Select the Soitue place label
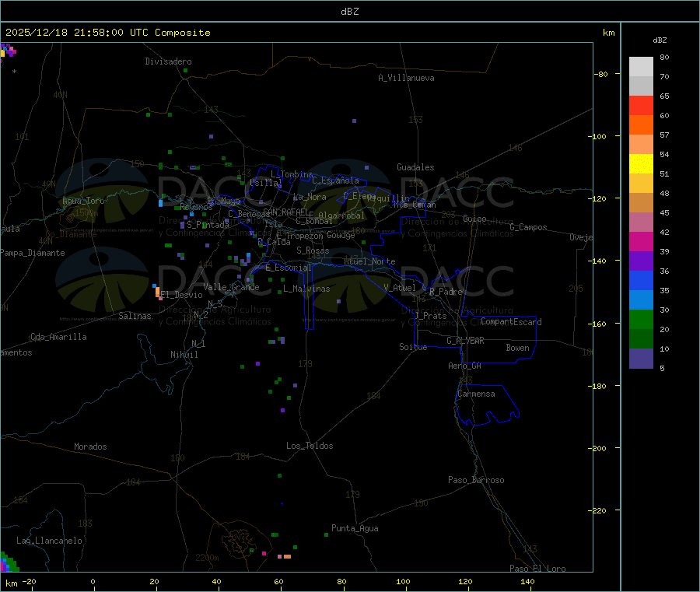The height and width of the screenshot is (592, 700). (x=413, y=347)
